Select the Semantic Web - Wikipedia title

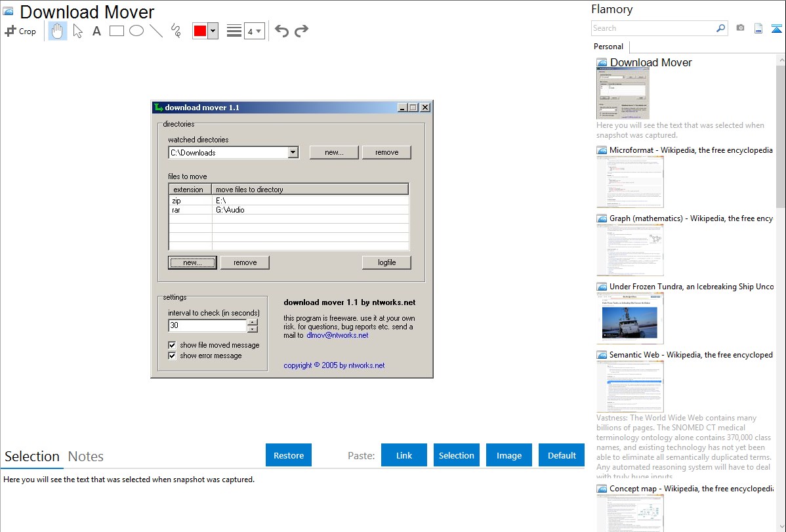[x=691, y=354]
